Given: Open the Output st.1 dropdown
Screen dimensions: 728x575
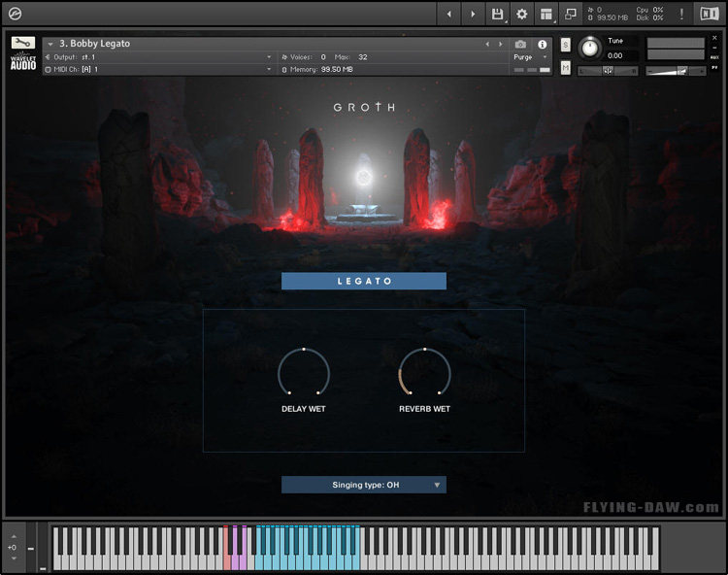Looking at the screenshot, I should [x=158, y=57].
